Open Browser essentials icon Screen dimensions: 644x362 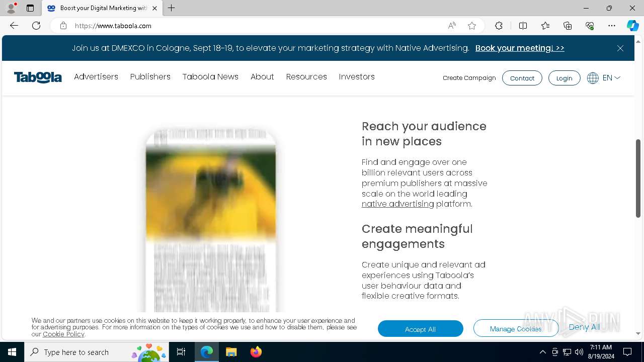pyautogui.click(x=590, y=26)
